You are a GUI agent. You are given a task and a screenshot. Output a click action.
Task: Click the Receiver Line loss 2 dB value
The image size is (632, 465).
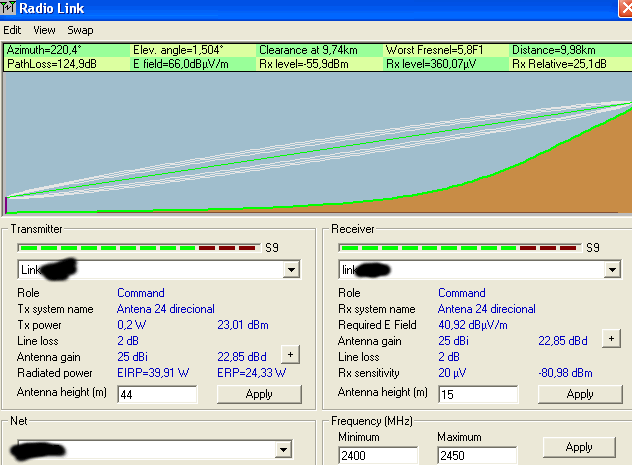click(449, 357)
